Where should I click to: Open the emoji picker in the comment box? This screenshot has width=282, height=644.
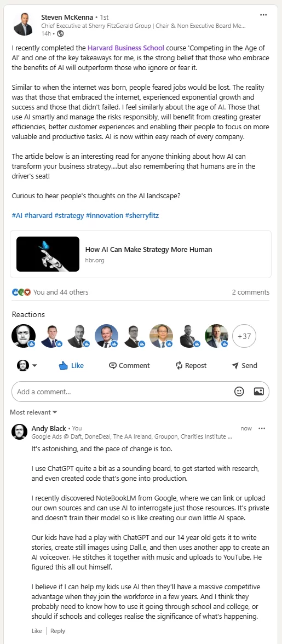pos(239,392)
